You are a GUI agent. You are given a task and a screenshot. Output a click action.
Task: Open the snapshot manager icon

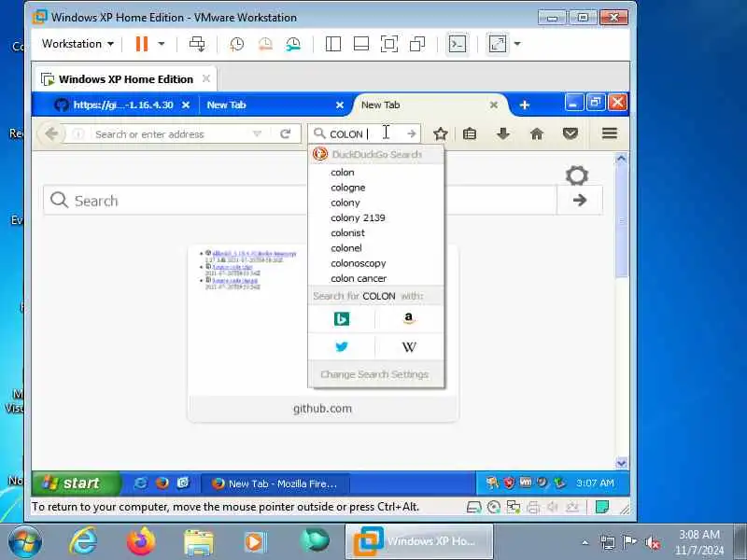(293, 44)
